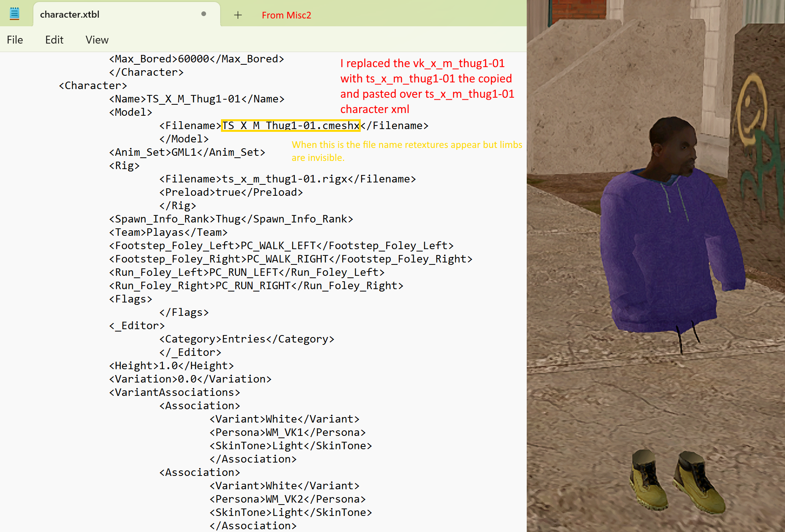
Task: Click the Height 1.0 line
Action: tap(171, 366)
